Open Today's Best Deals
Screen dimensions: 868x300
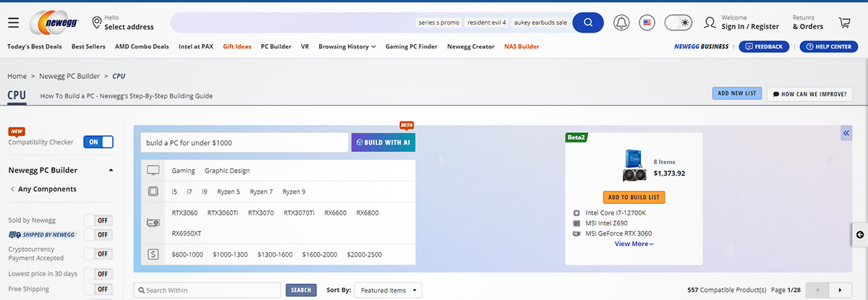(x=35, y=46)
